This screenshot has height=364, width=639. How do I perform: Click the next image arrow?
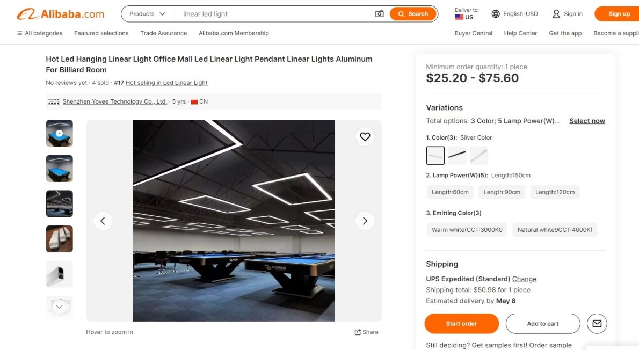(365, 221)
